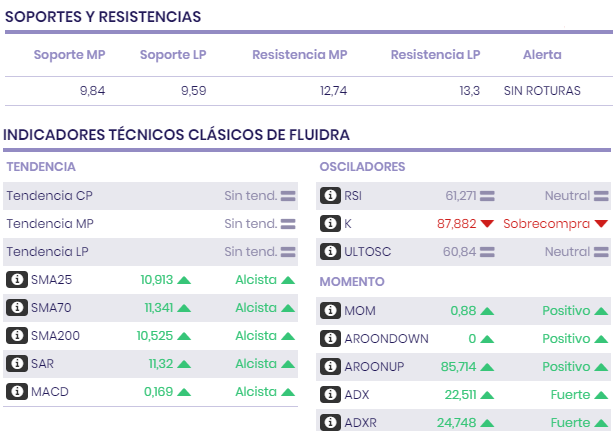The height and width of the screenshot is (431, 615).
Task: Click the green Alcista arrow for MACD
Action: pos(288,392)
